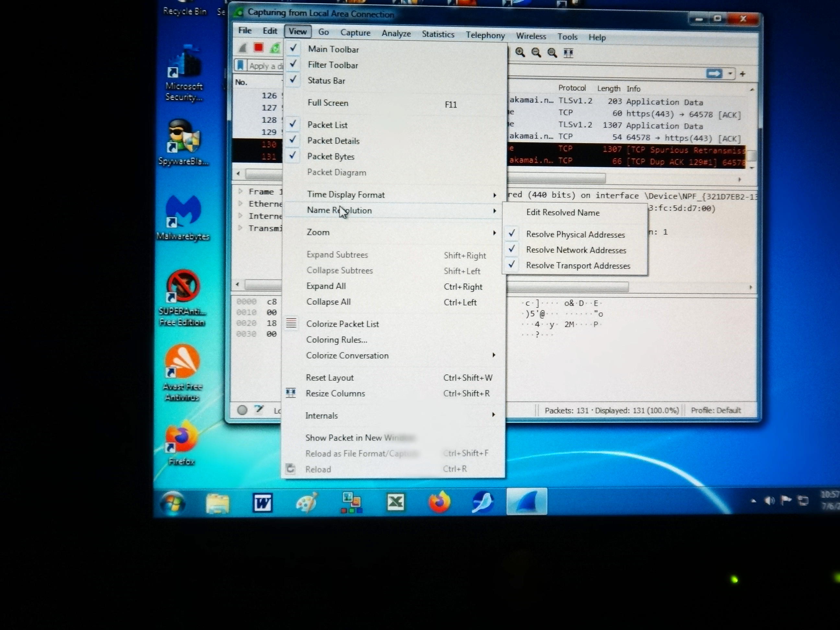Click the capture file properties pencil icon
Viewport: 840px width, 630px height.
coord(259,409)
